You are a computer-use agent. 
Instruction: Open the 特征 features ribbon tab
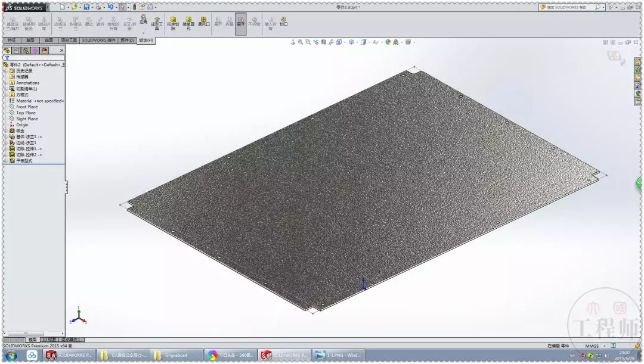(12, 41)
